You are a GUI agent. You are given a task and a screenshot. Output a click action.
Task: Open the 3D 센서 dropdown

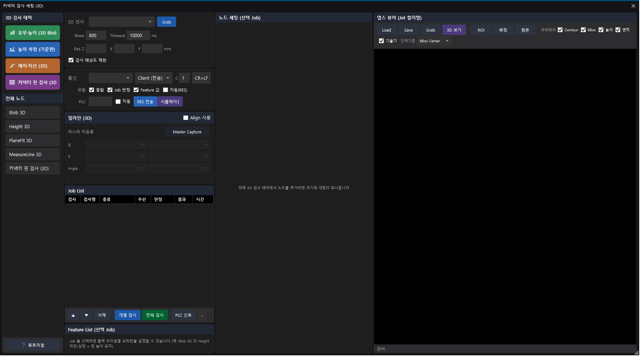pos(122,22)
